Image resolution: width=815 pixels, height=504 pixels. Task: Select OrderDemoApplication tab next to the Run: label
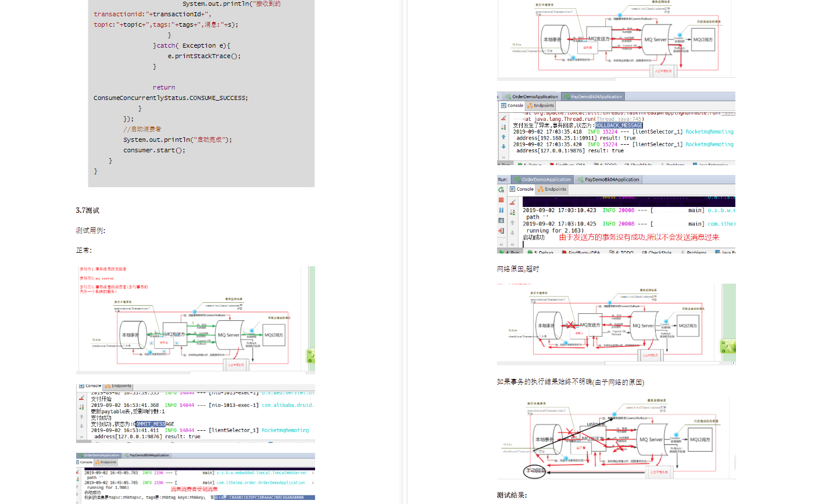click(x=542, y=180)
